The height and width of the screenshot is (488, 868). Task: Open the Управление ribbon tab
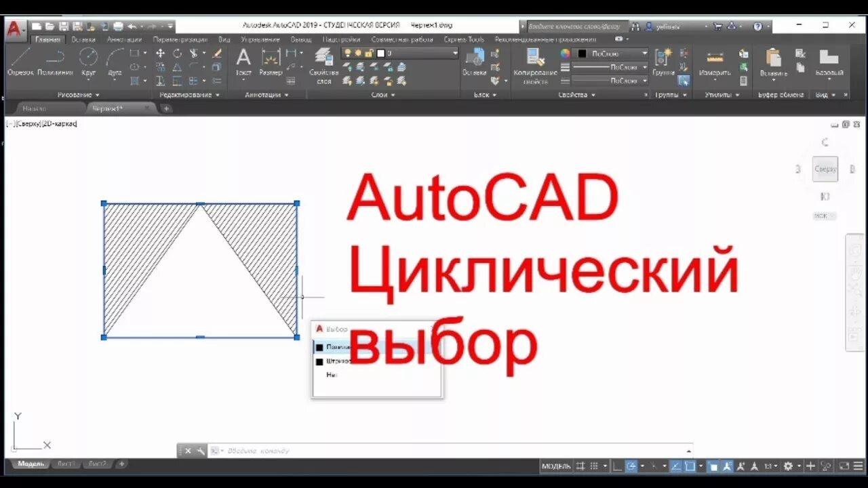click(260, 39)
